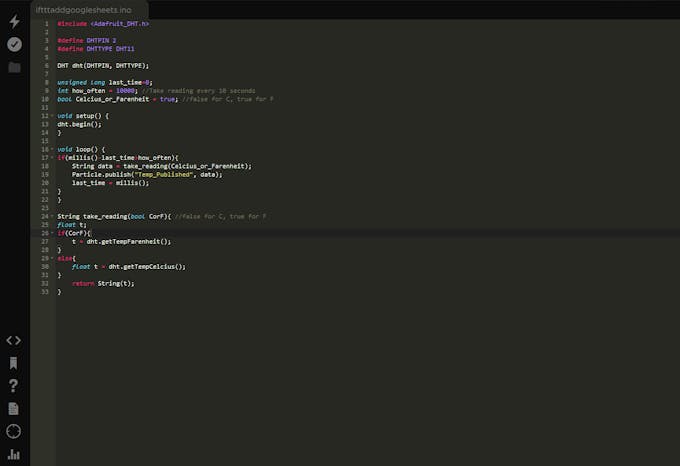Collapse the setup() function at line 12
This screenshot has width=680, height=466.
tap(52, 116)
